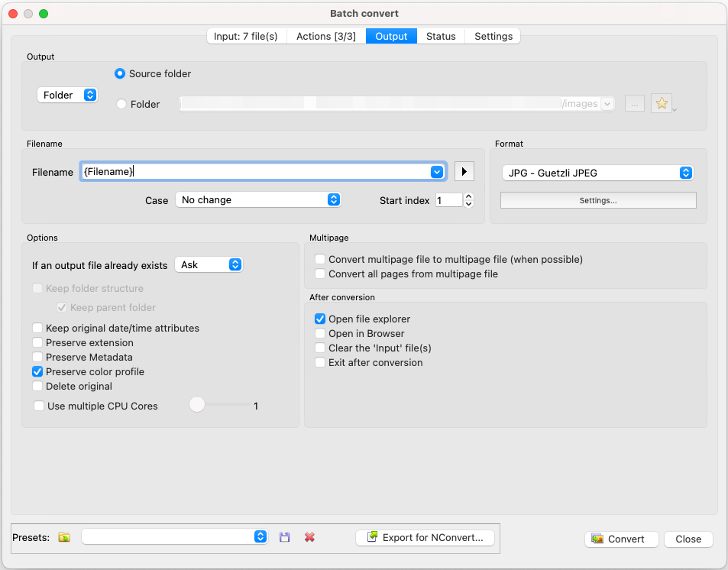Select the Source folder radio button

coord(121,74)
